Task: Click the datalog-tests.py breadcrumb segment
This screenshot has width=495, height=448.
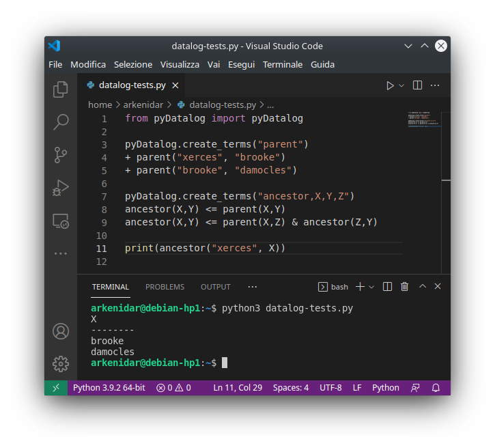Action: click(x=223, y=104)
